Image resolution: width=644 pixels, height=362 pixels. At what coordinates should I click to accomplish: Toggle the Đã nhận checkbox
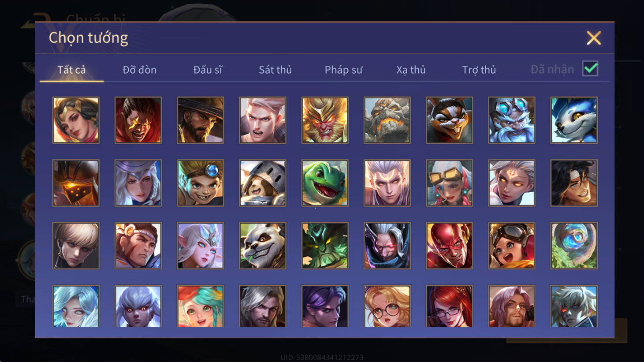tap(590, 69)
